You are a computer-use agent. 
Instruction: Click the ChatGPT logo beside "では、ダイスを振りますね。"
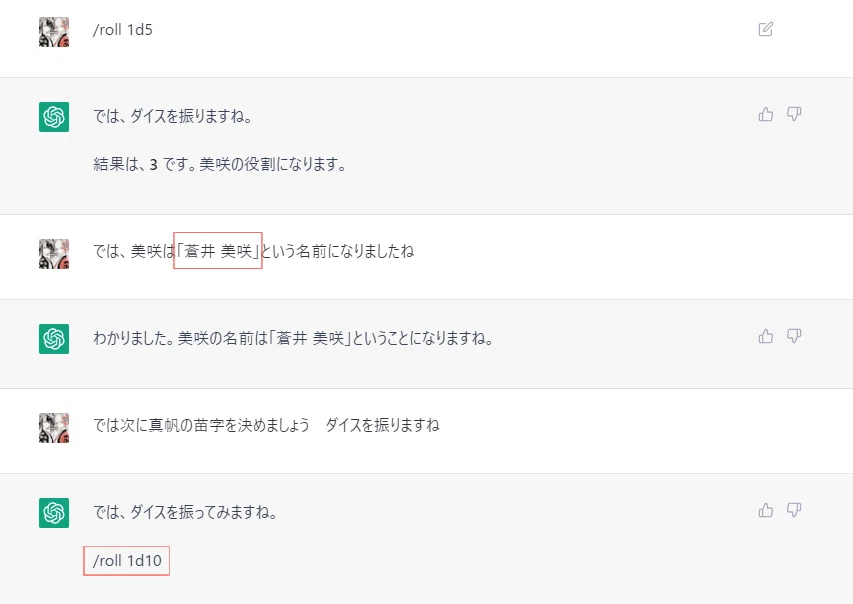click(x=54, y=116)
